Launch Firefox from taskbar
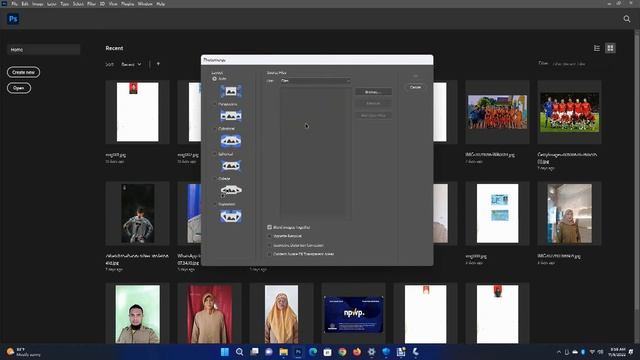The height and width of the screenshot is (360, 640). 357,352
